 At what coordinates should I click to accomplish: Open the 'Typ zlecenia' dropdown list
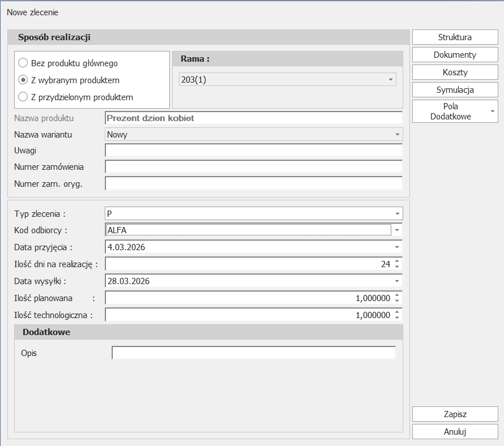point(397,213)
